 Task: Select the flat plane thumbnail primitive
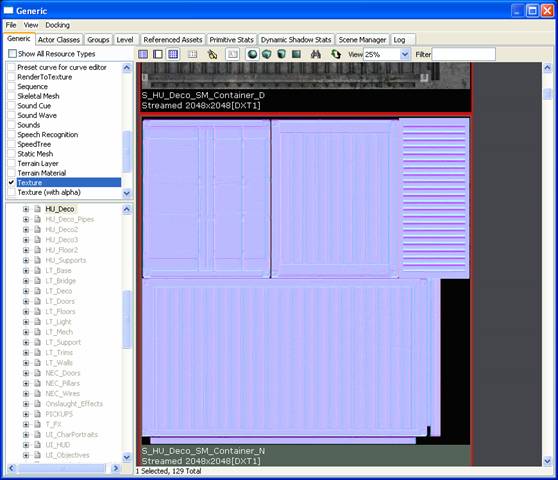point(296,54)
